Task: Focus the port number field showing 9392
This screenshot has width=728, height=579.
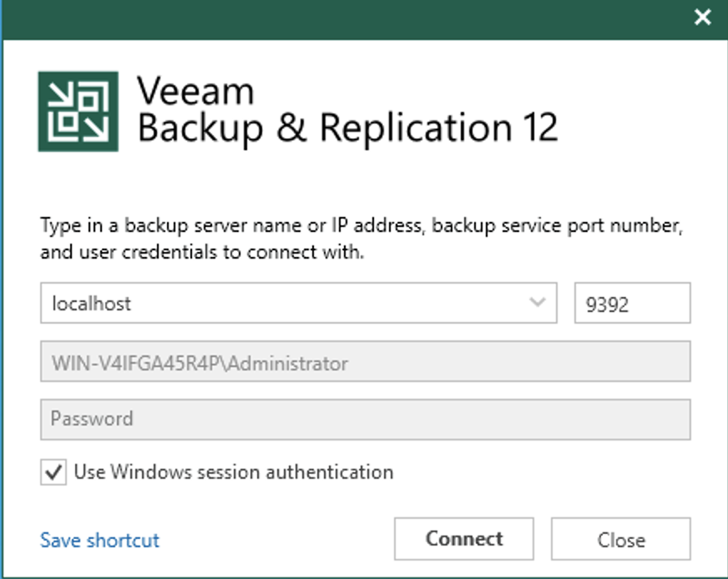Action: (632, 303)
